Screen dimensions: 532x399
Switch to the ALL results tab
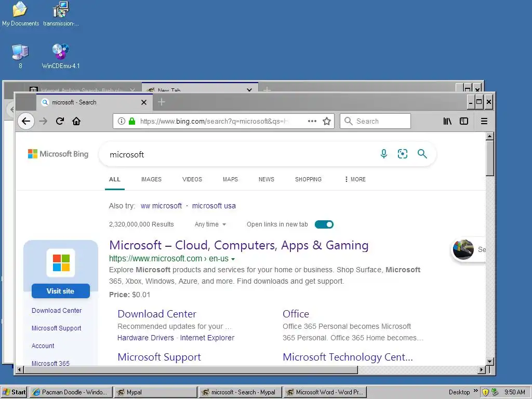coord(115,179)
